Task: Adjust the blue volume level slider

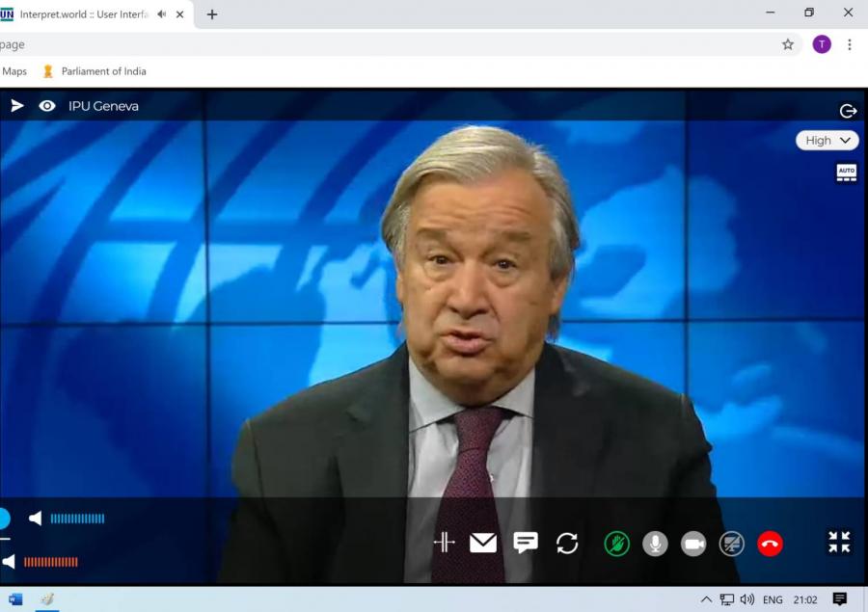Action: point(77,519)
